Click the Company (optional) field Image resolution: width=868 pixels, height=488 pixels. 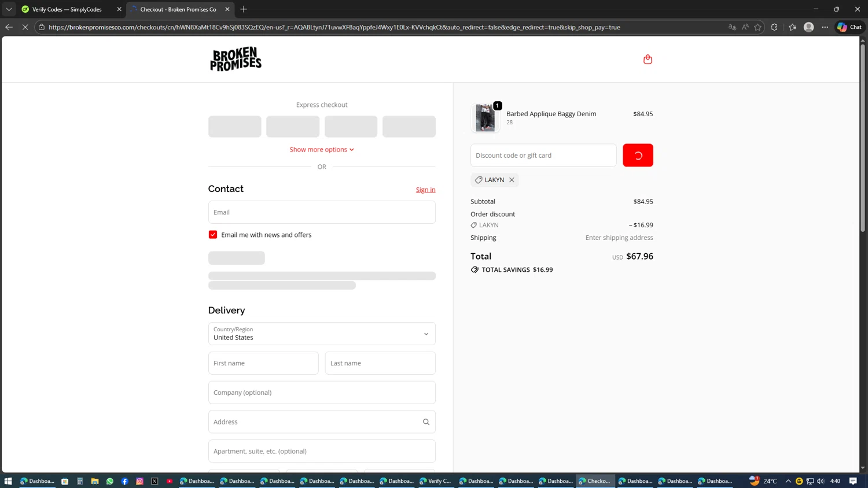[322, 393]
